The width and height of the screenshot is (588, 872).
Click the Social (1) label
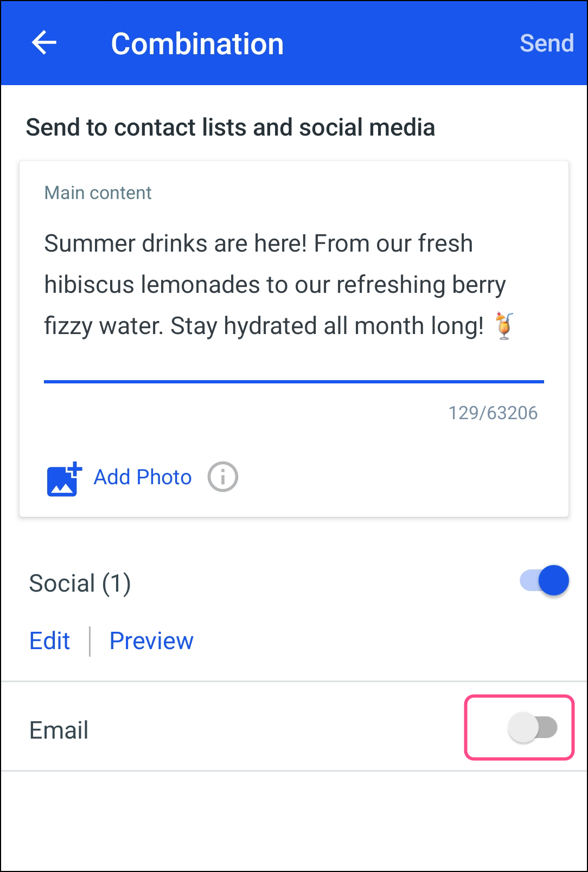80,584
